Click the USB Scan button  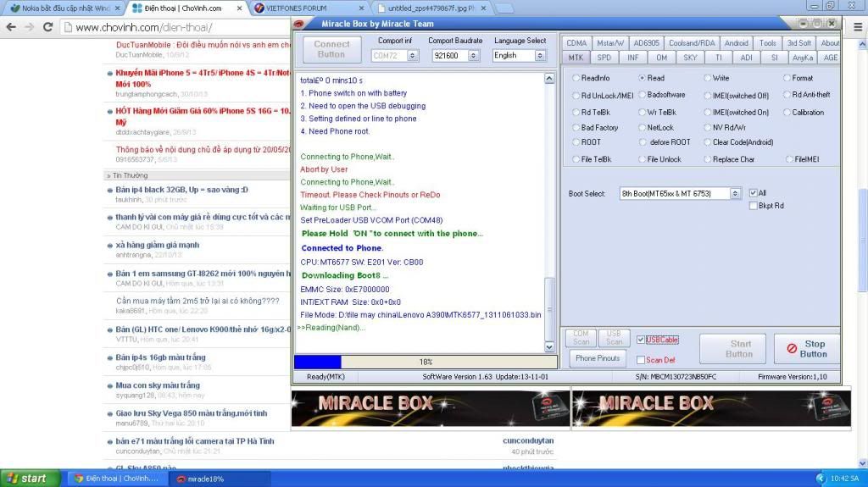click(614, 338)
